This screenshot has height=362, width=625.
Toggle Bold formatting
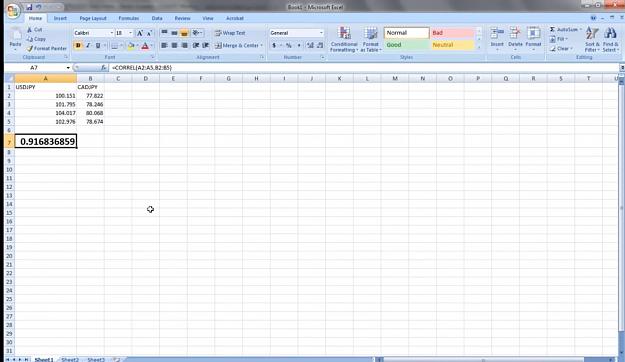78,46
